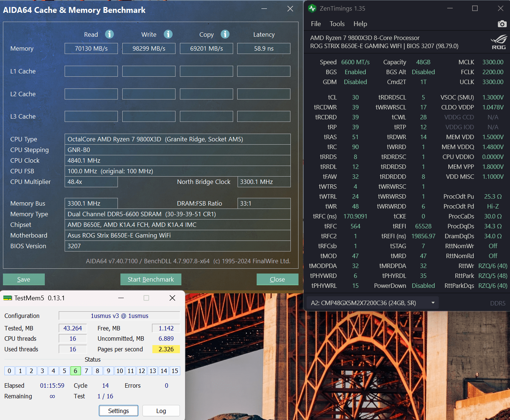Click the TestMem5 app icon in title bar
Viewport: 510px width, 420px height.
point(8,298)
